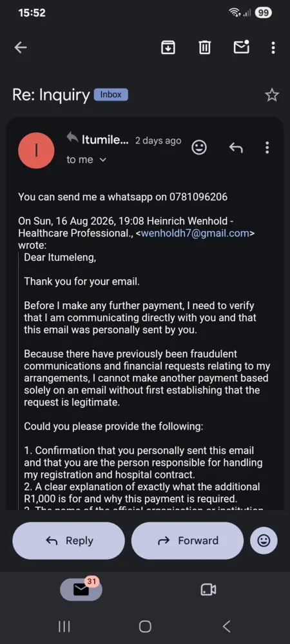Open recent apps from the navigation bar

click(x=64, y=627)
